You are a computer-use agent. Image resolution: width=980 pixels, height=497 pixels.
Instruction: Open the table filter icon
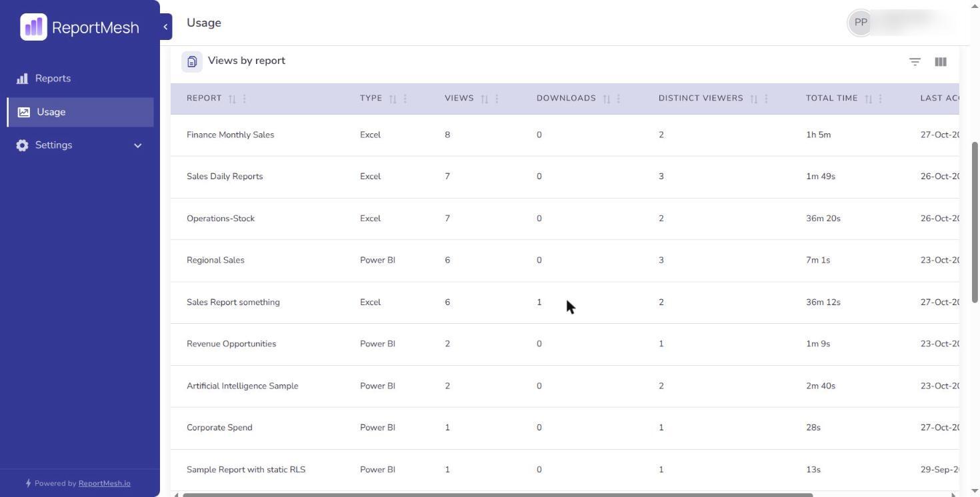click(915, 62)
